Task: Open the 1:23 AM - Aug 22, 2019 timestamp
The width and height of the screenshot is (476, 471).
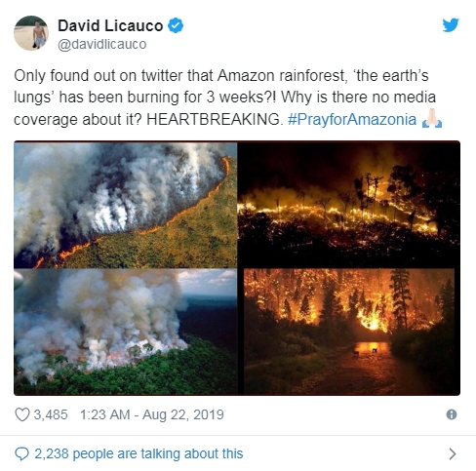Action: [x=152, y=414]
